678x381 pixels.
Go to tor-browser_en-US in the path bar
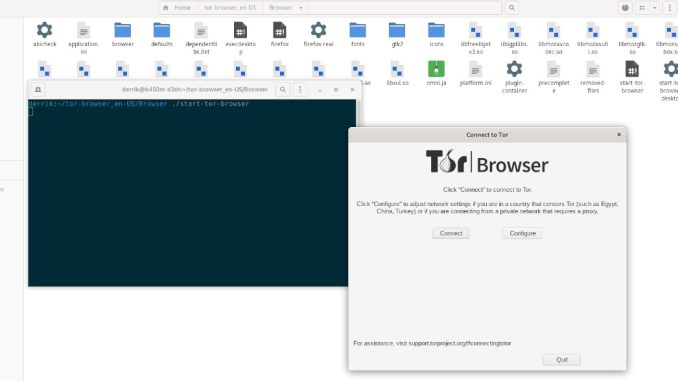pos(230,8)
